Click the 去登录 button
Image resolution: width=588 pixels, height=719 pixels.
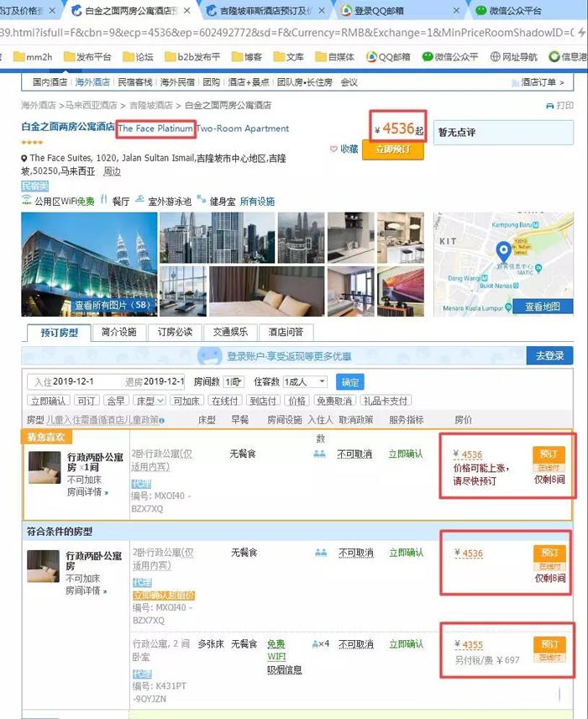tap(549, 355)
